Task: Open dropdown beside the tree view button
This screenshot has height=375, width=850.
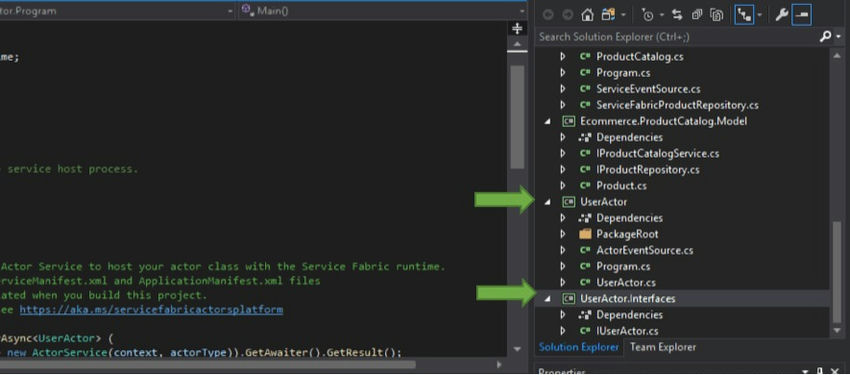Action: coord(759,15)
